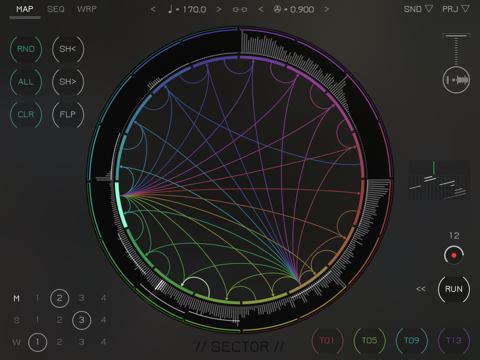The width and height of the screenshot is (480, 360).
Task: Flip the pattern with FLP
Action: (68, 115)
